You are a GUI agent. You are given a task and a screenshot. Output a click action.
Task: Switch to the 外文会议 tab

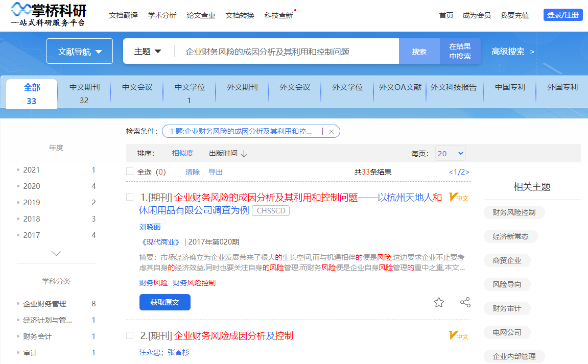(x=295, y=87)
